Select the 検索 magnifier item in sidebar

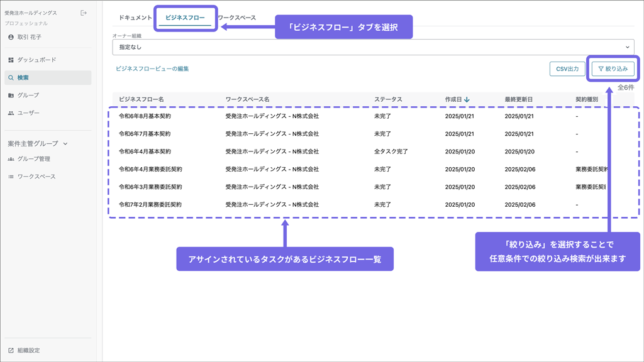(x=48, y=77)
